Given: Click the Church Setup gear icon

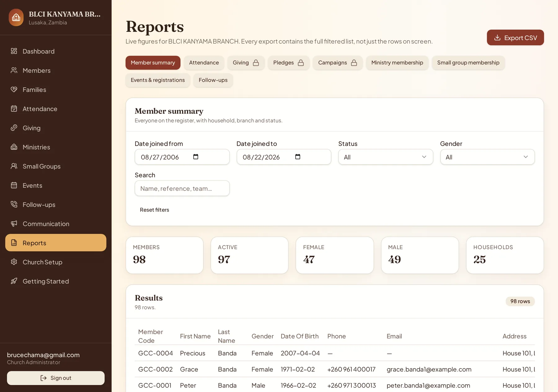Looking at the screenshot, I should coord(14,262).
